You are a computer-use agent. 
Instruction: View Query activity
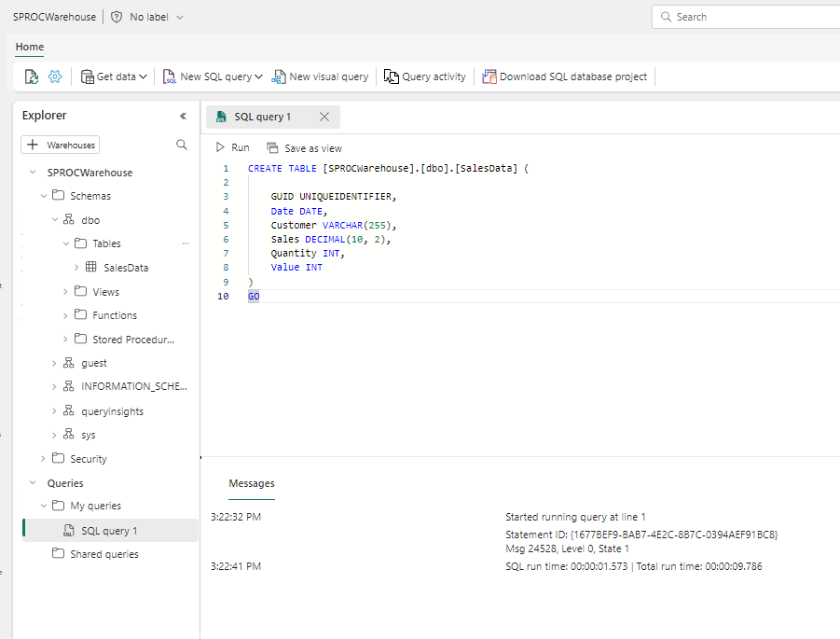[x=424, y=76]
